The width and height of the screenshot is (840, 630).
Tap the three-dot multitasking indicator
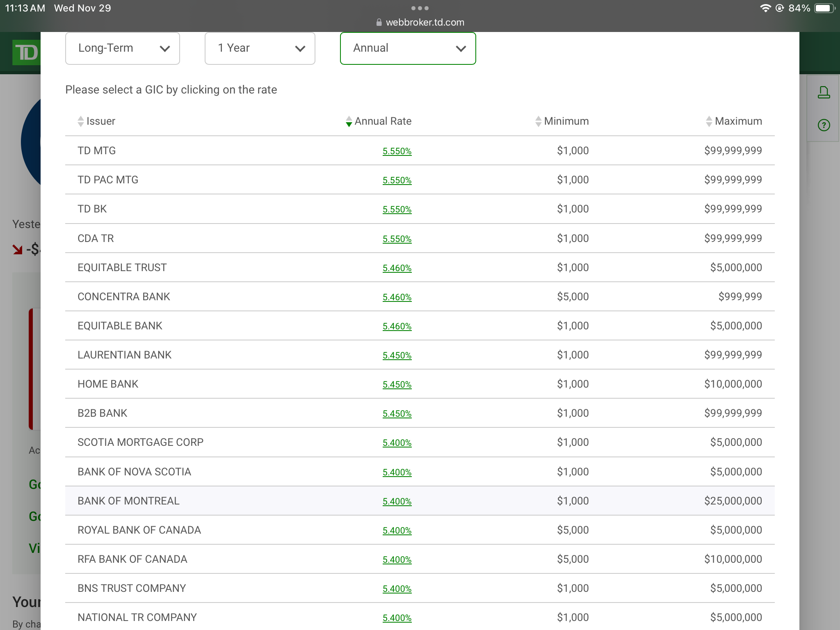point(420,8)
